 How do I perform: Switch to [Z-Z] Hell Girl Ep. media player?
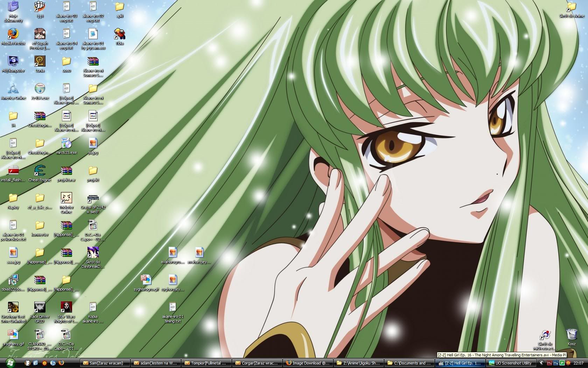click(x=461, y=363)
